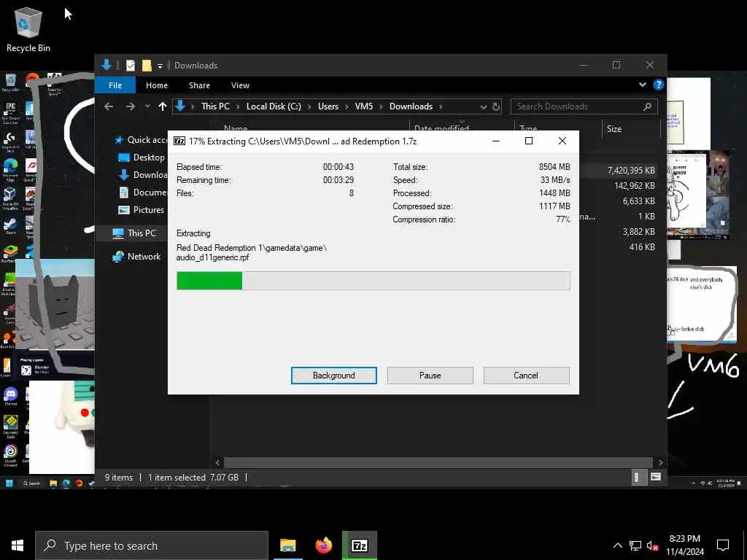
Task: Click Properties icon in quick access toolbar
Action: pos(130,65)
